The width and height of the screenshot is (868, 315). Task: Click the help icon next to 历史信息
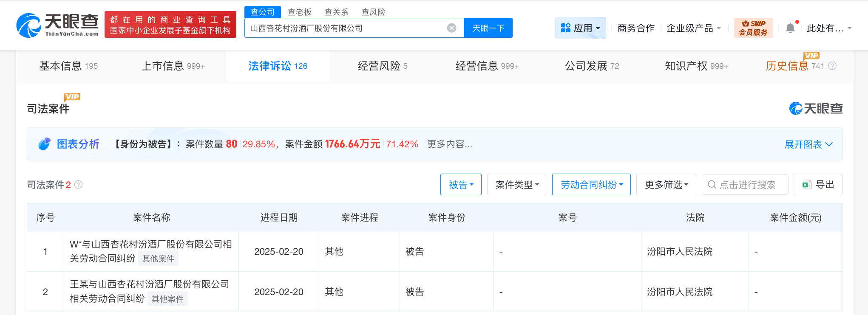coord(832,66)
